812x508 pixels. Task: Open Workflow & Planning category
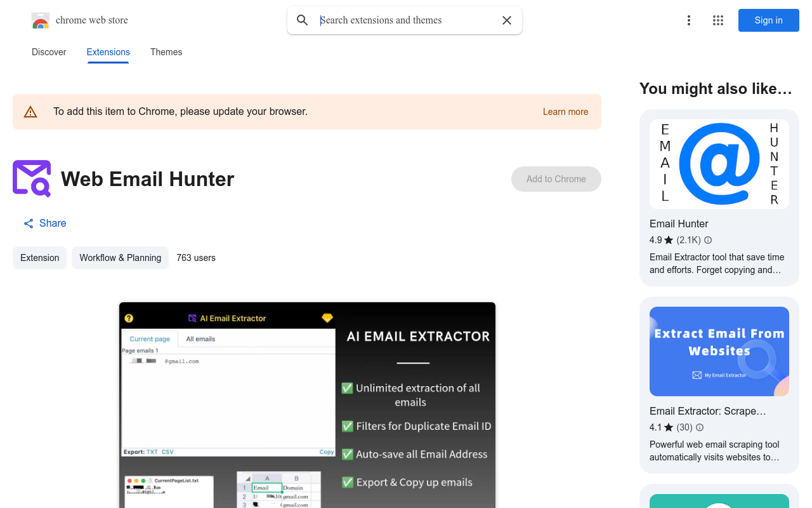[x=120, y=258]
